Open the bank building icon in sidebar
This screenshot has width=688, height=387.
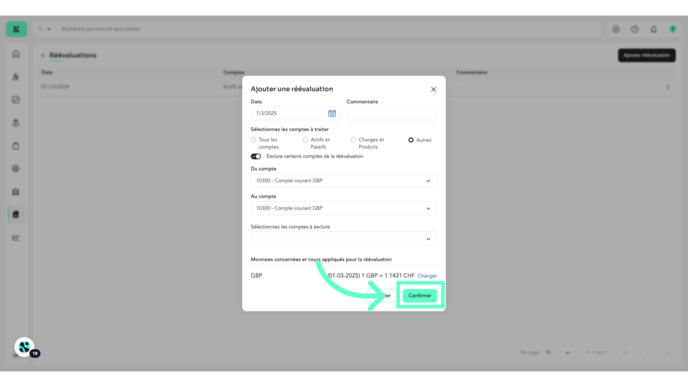coord(16,192)
